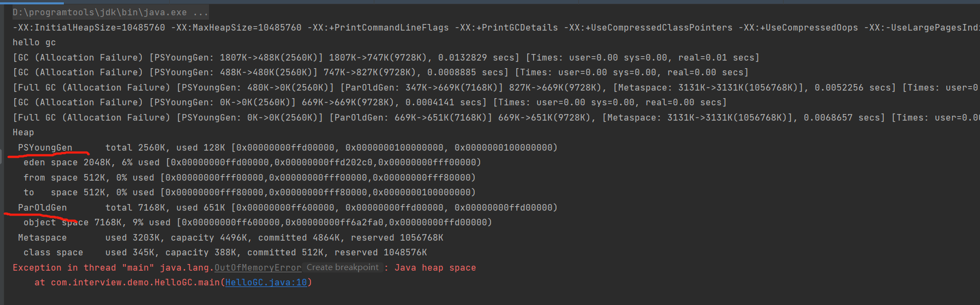Click the underlined ParOldGen heap entry

[43, 208]
